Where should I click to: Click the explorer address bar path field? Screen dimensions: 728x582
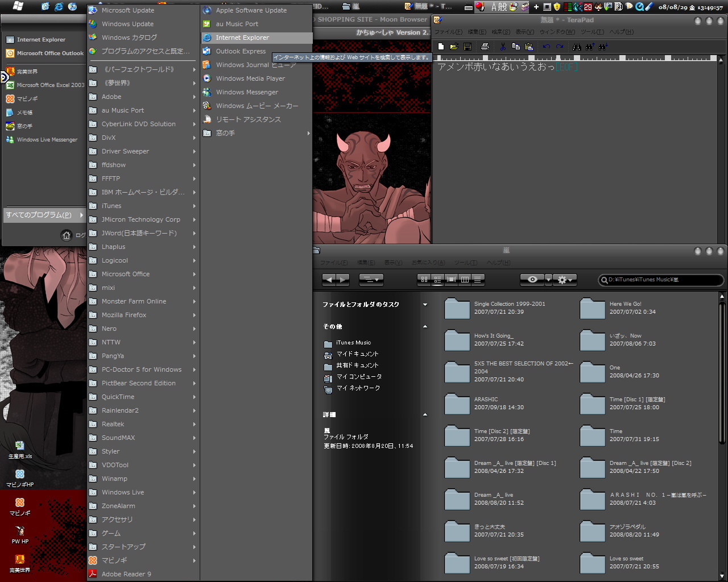click(661, 280)
